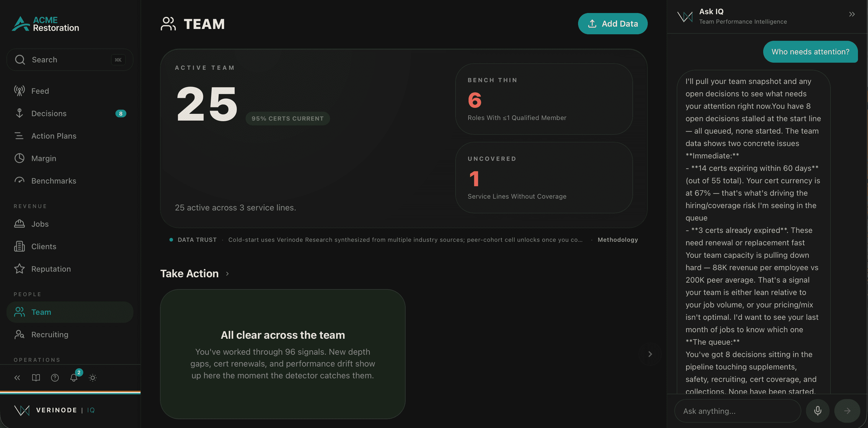This screenshot has width=868, height=428.
Task: Expand the Take Action section chevron
Action: 227,273
